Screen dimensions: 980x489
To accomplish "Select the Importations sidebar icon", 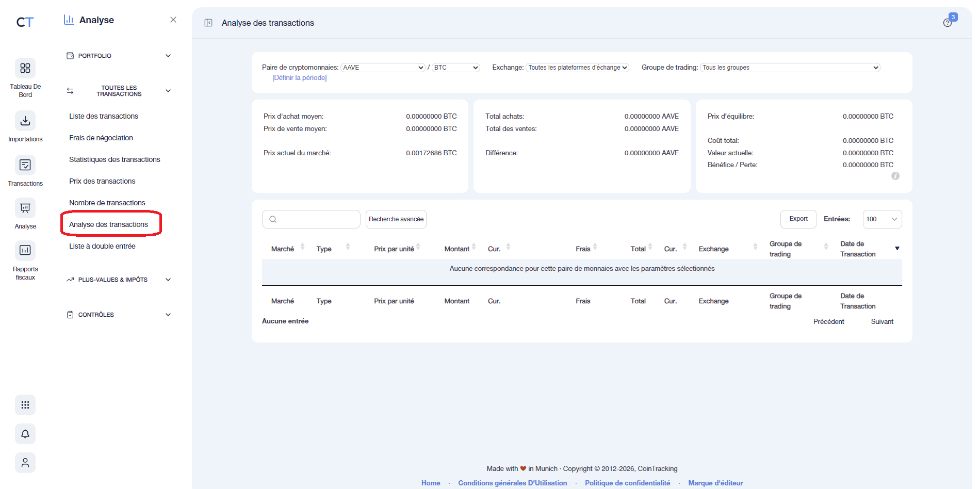I will (25, 120).
